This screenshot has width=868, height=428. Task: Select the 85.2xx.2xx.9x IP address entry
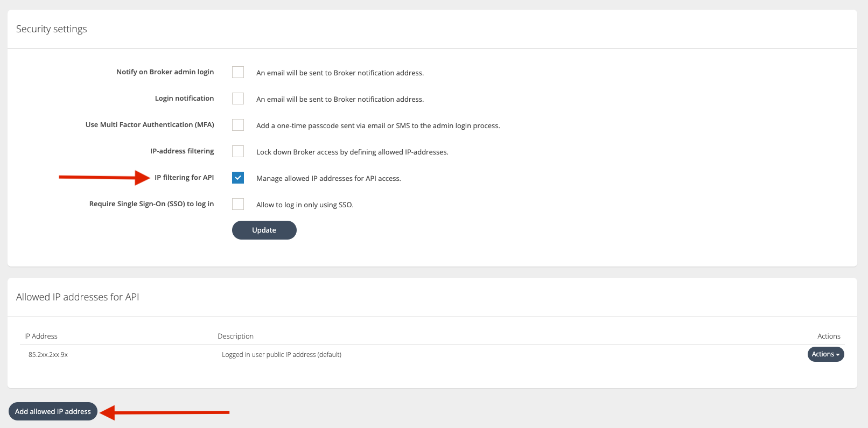click(x=48, y=355)
